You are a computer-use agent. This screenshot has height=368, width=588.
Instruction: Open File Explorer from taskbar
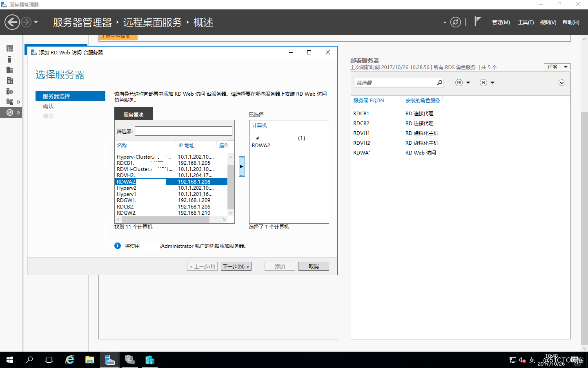pos(90,360)
